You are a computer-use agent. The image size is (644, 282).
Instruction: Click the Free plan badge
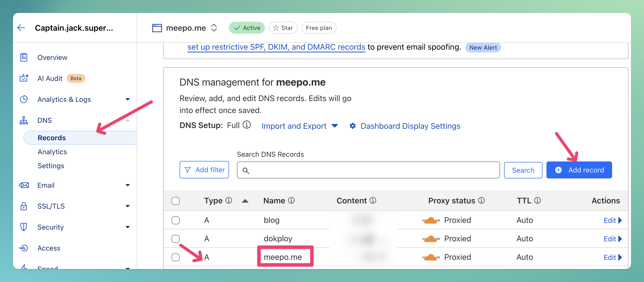tap(319, 28)
